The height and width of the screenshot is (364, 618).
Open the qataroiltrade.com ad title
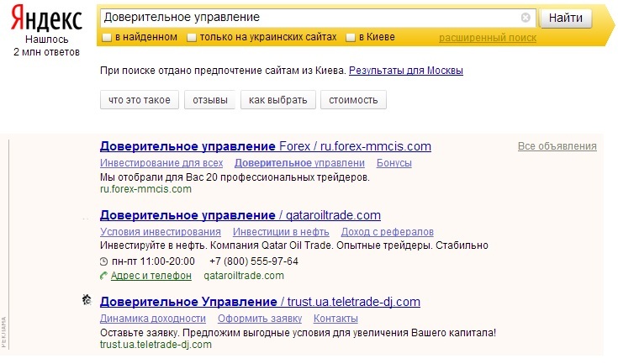240,215
